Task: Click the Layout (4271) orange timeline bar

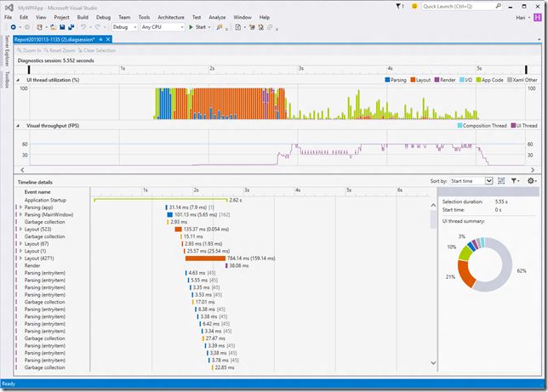Action: pos(205,258)
